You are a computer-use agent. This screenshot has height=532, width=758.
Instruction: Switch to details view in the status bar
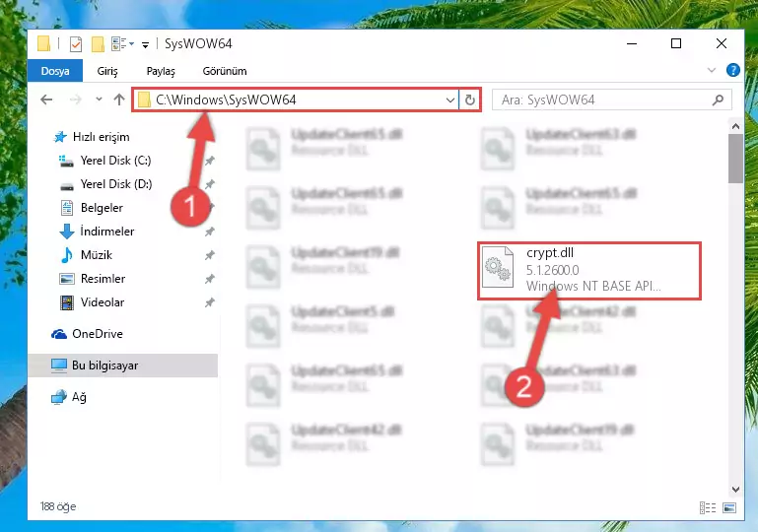tap(708, 507)
